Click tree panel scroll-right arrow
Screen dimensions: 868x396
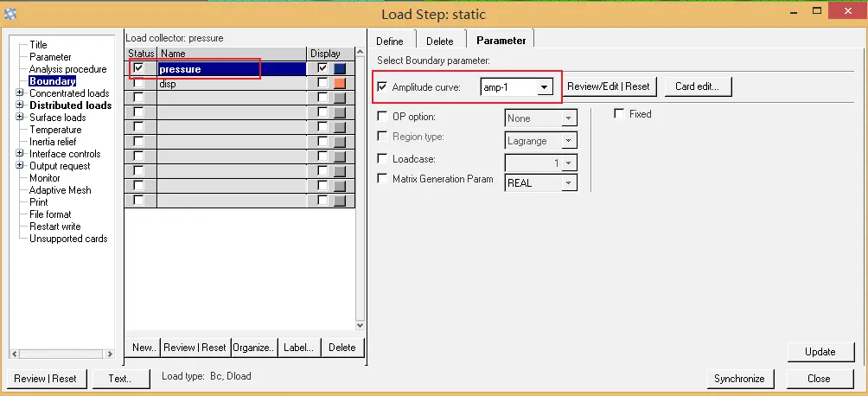tap(110, 354)
